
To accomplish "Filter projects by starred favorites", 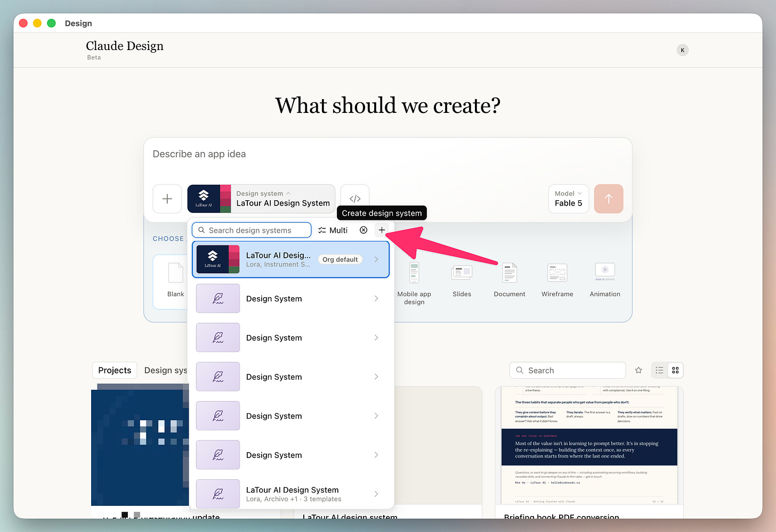I will click(638, 370).
